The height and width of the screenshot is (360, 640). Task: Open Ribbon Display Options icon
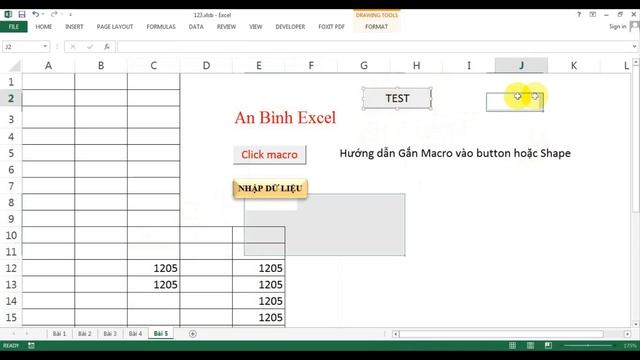pyautogui.click(x=593, y=14)
